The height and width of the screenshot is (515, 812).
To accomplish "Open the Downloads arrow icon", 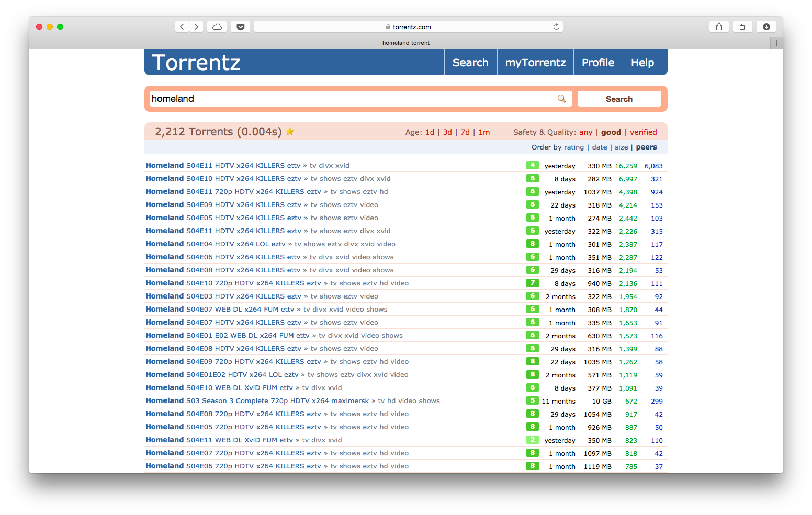I will (766, 27).
